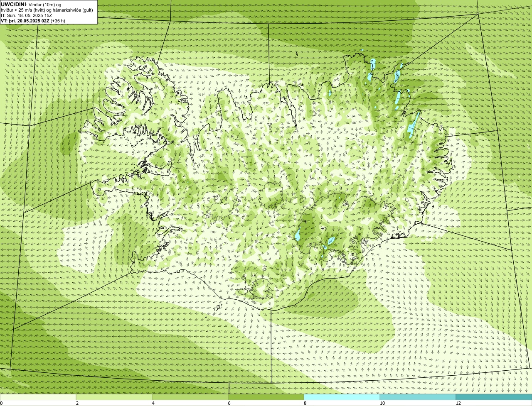Screen dimensions: 532x406
Task: Click the '10' tick label on the scale
Action: coord(382,403)
